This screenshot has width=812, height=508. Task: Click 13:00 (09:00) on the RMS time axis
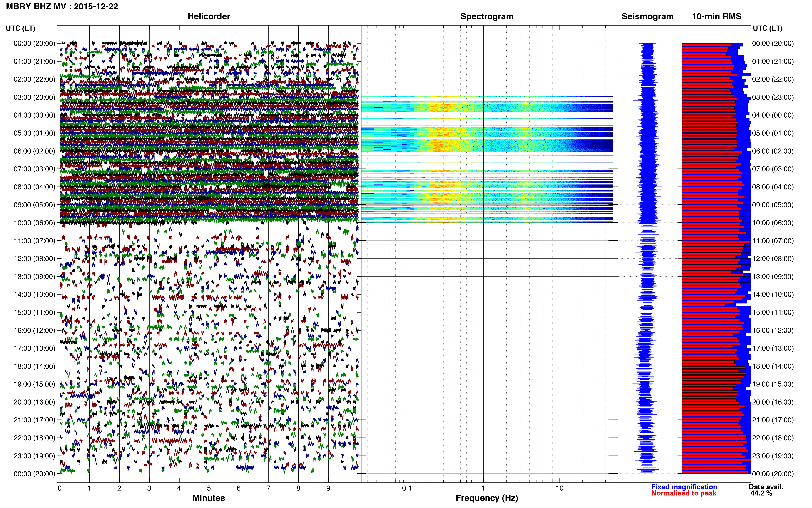[773, 277]
